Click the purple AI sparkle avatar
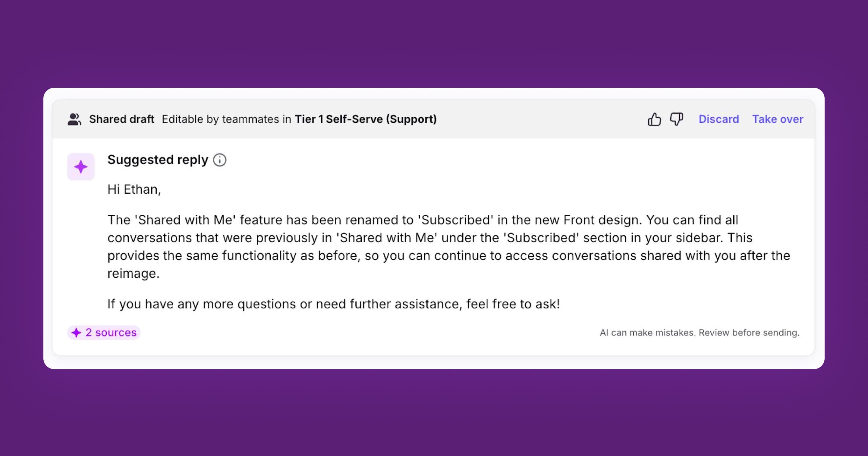The height and width of the screenshot is (456, 868). coord(81,166)
